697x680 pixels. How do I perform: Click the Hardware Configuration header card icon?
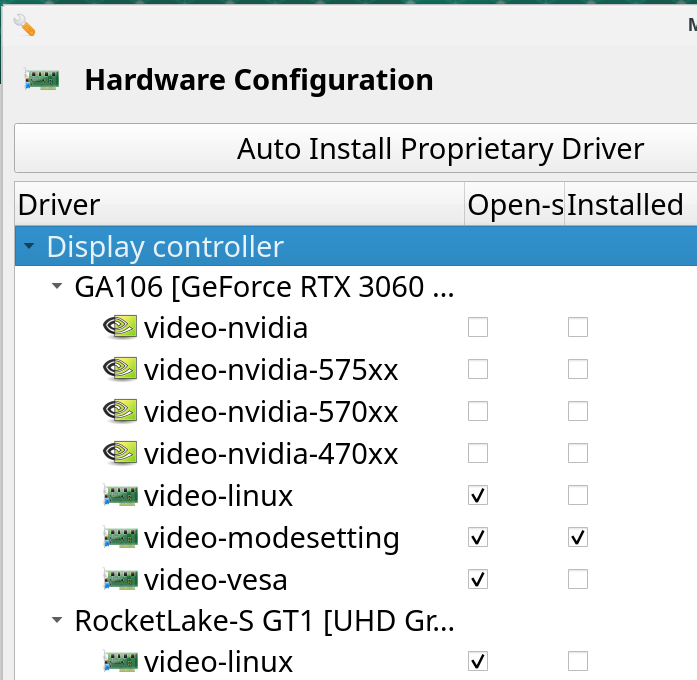(42, 80)
